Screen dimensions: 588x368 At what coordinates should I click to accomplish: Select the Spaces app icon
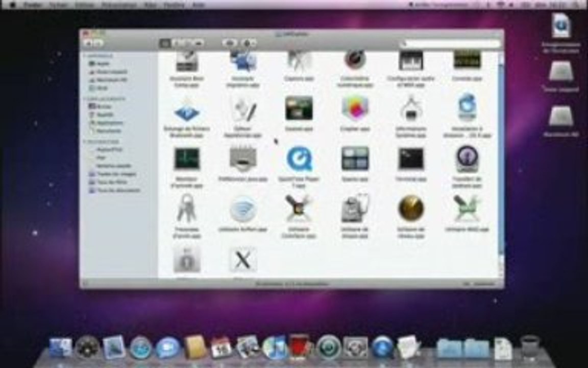pyautogui.click(x=355, y=159)
